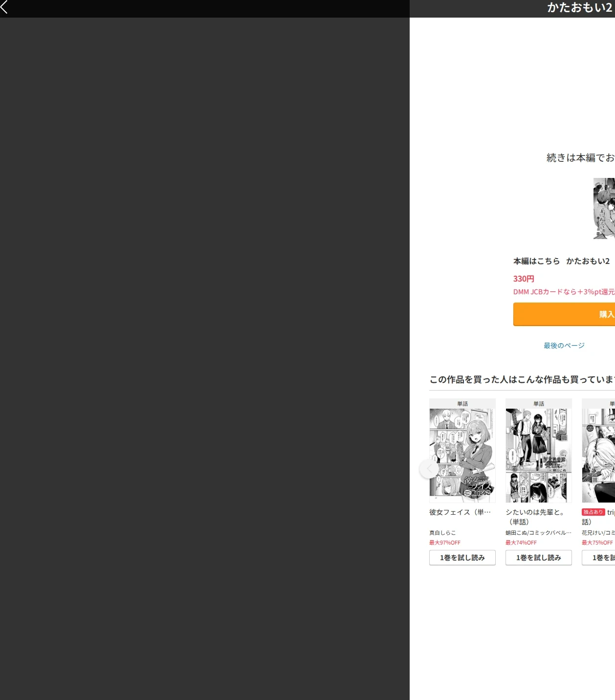The height and width of the screenshot is (700, 615).
Task: Click 1巻を試し読み under third item
Action: point(598,558)
